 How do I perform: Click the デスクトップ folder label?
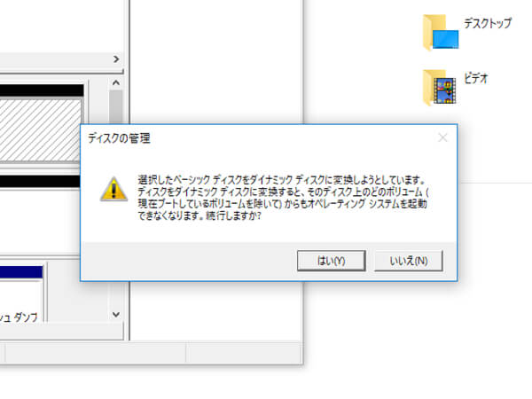pyautogui.click(x=487, y=23)
